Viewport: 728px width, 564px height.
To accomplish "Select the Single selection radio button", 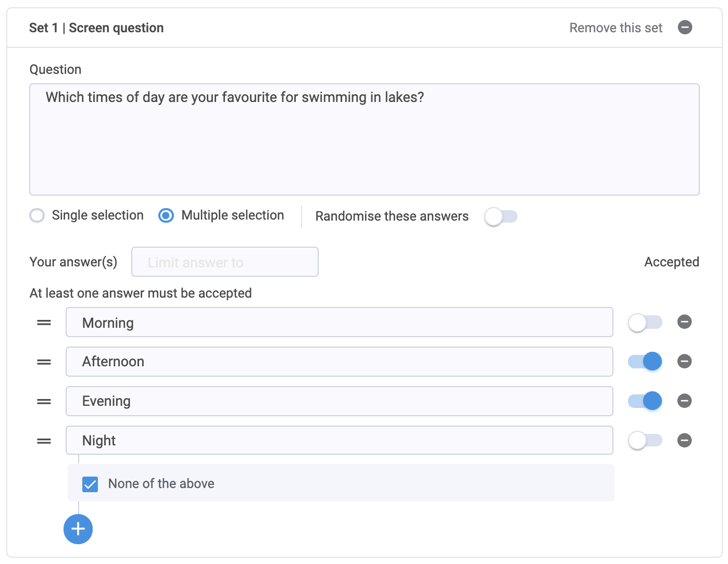I will (x=37, y=215).
